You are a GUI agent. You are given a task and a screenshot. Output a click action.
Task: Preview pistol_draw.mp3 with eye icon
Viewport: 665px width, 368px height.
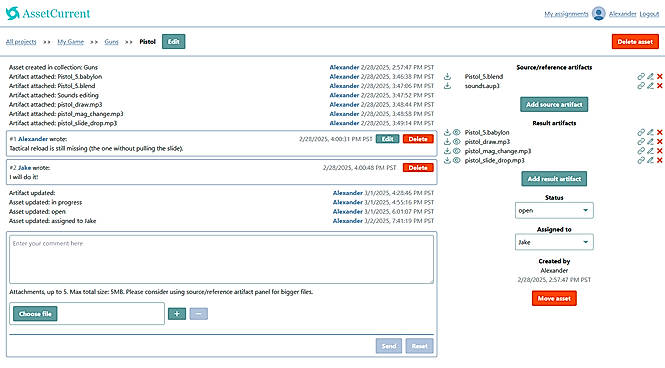(x=456, y=142)
